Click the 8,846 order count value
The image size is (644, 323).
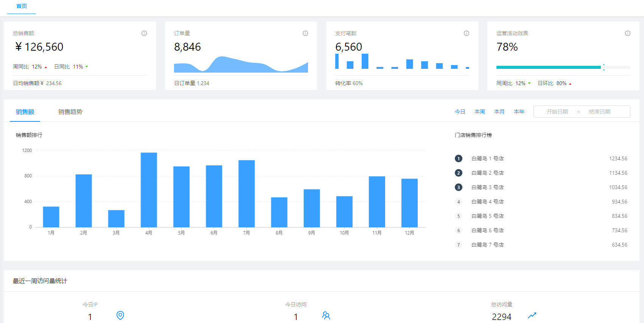click(187, 47)
